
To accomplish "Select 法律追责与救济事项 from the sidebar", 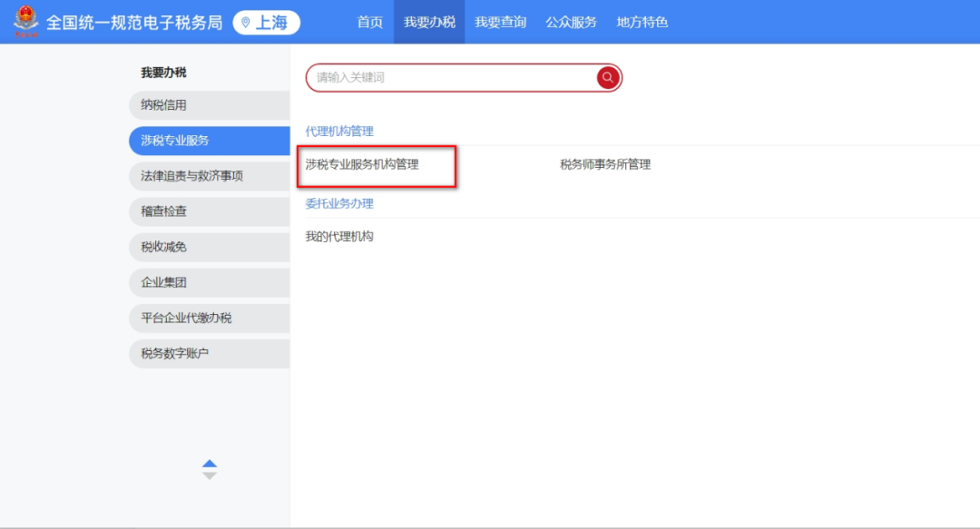I will tap(209, 176).
